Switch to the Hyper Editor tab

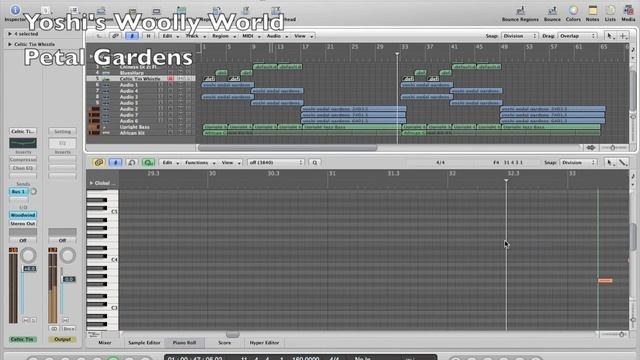coord(264,343)
